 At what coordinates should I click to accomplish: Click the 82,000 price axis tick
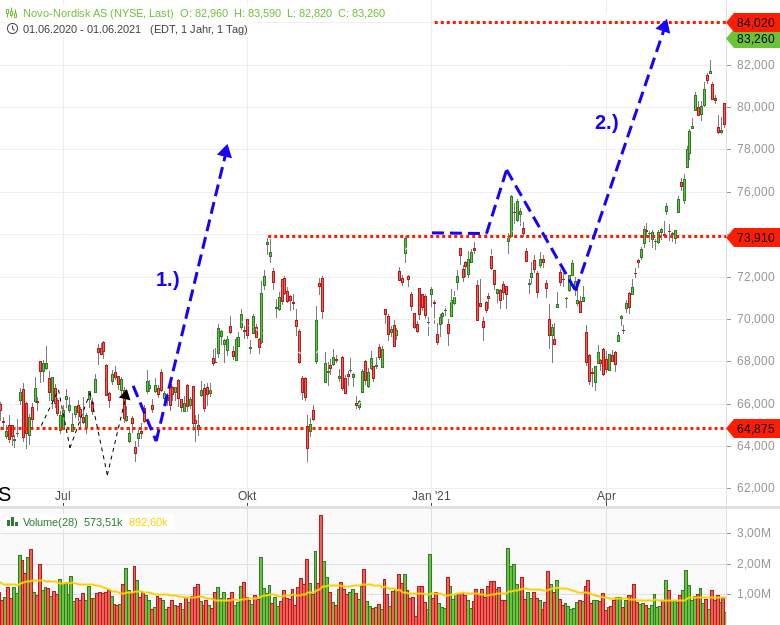[756, 65]
